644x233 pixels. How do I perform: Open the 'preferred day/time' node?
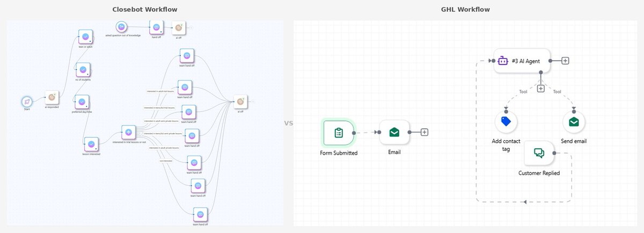tap(81, 102)
